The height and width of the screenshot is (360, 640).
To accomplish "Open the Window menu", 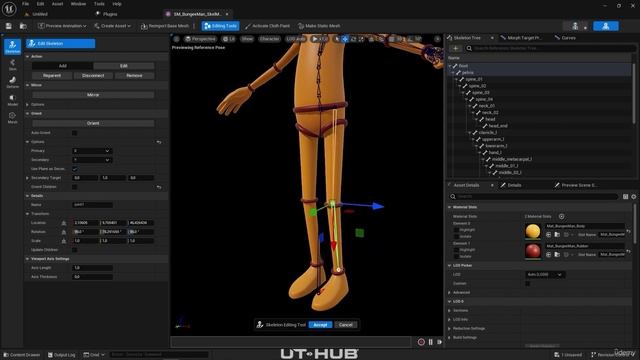I will pos(78,4).
